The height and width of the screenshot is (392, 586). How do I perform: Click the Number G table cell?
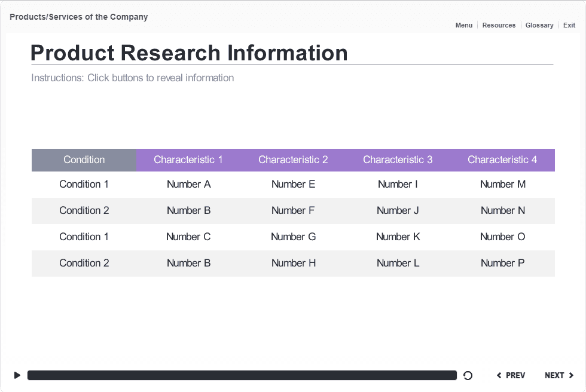(293, 237)
